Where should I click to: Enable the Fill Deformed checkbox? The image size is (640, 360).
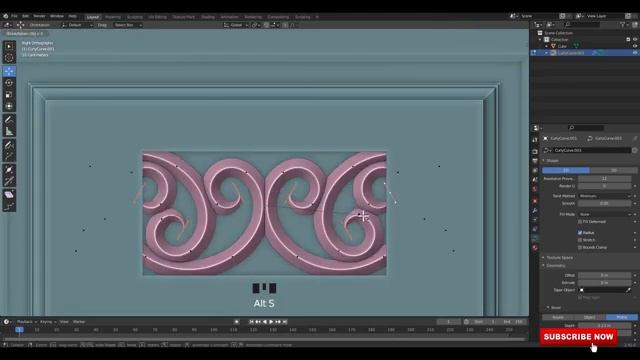pyautogui.click(x=580, y=222)
